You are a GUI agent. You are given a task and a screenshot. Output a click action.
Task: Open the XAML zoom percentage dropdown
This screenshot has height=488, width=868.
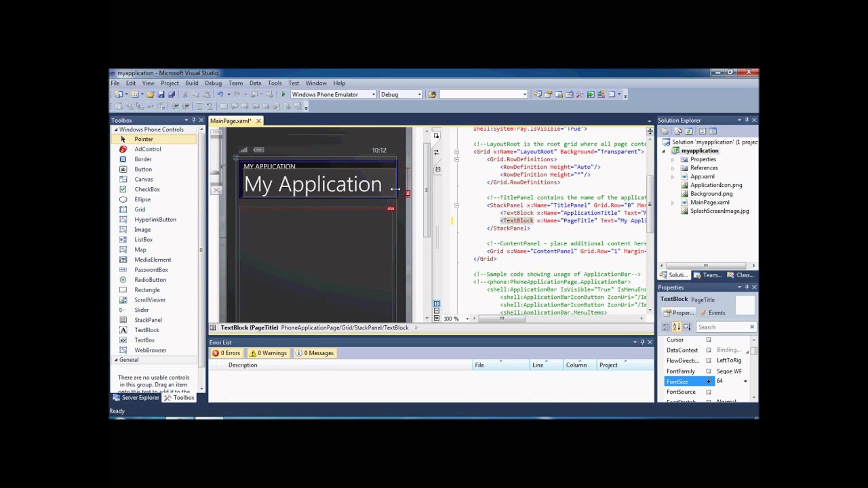[x=467, y=319]
